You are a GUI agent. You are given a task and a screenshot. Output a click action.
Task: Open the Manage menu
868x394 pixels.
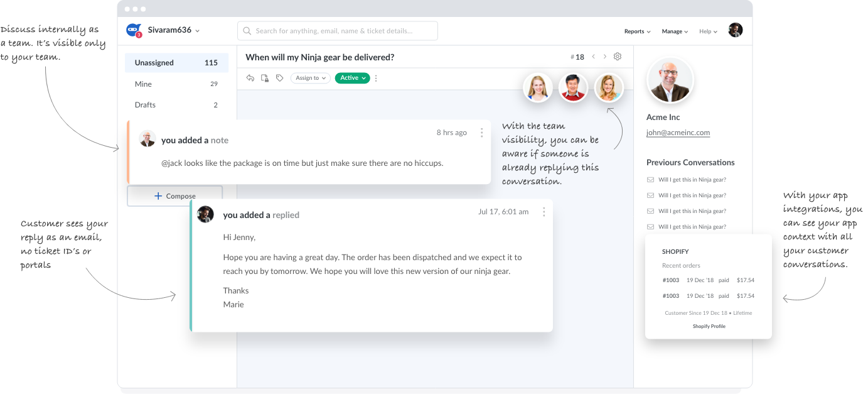coord(675,31)
